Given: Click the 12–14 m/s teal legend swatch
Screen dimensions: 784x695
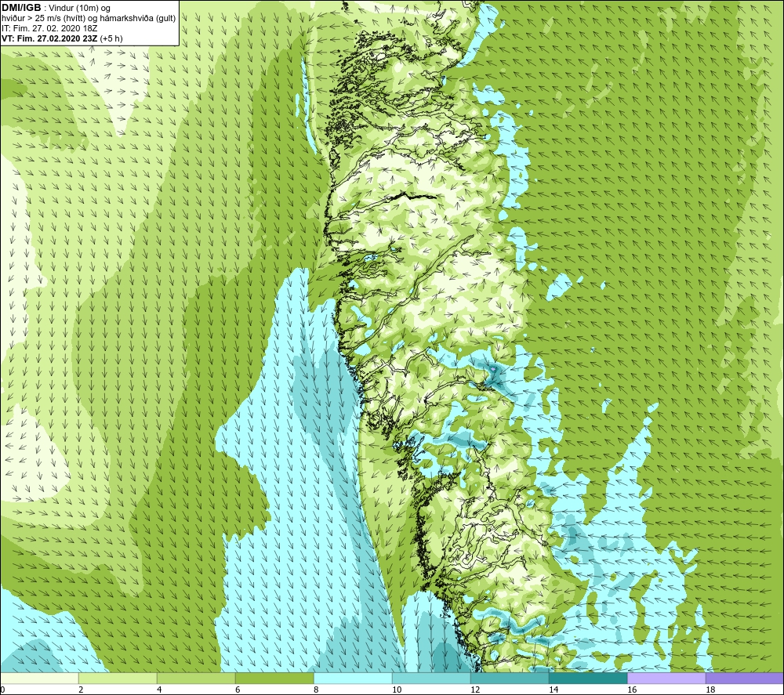Looking at the screenshot, I should click(510, 678).
